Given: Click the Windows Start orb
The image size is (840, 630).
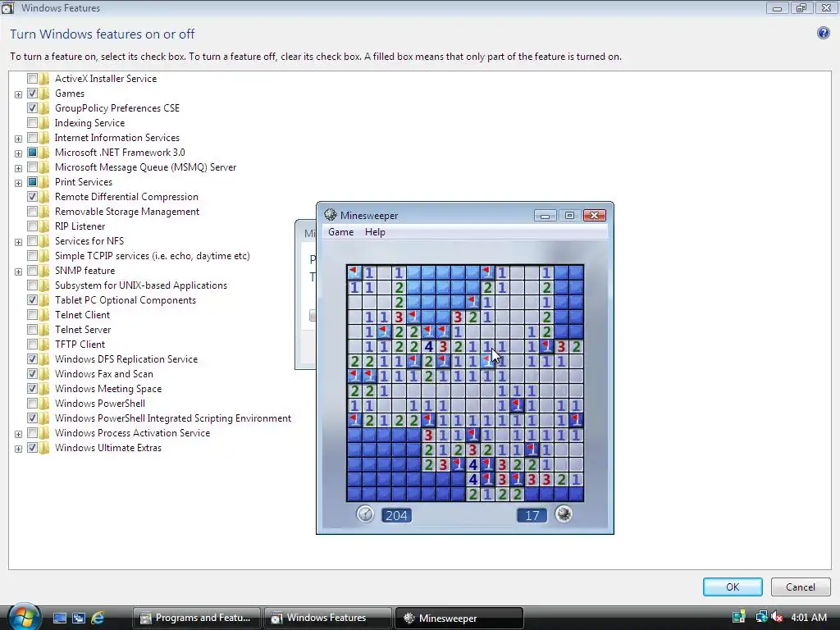Looking at the screenshot, I should pos(24,617).
